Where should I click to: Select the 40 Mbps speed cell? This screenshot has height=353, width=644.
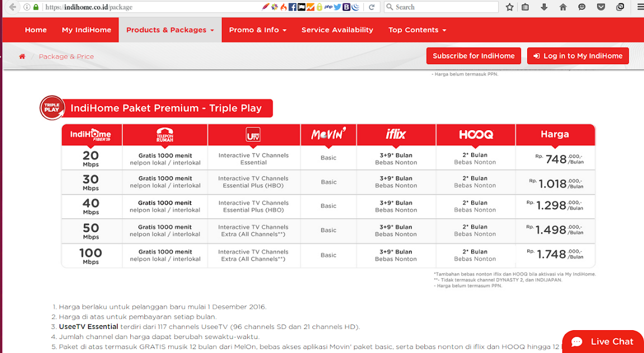(x=91, y=207)
